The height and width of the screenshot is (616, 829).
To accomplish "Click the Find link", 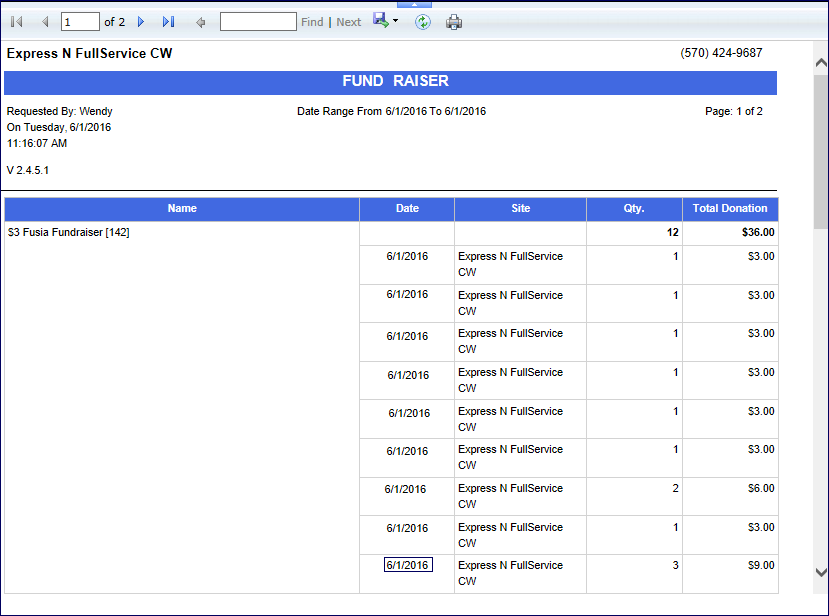I will (312, 22).
